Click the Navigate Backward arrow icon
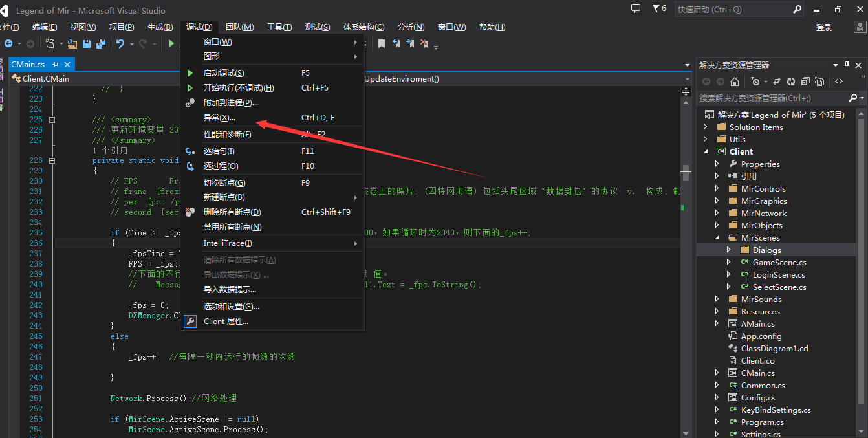868x438 pixels. click(9, 43)
